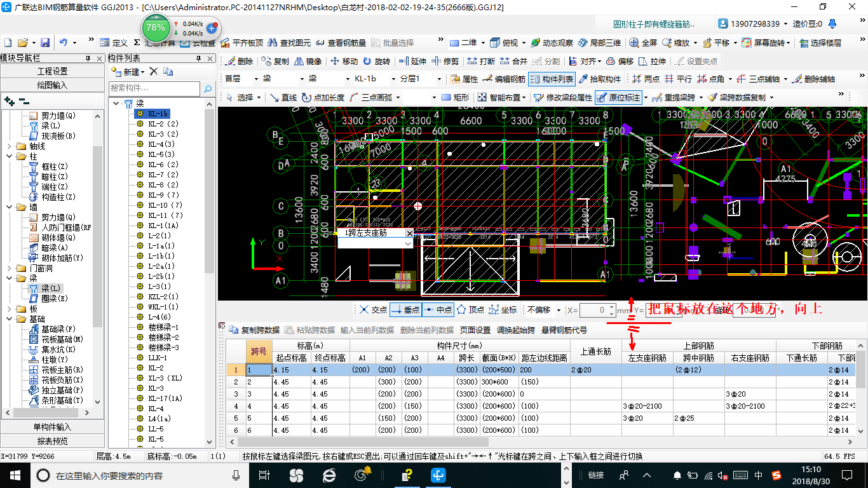Viewport: 868px width, 488px height.
Task: Click the X coordinate input field
Action: click(596, 310)
